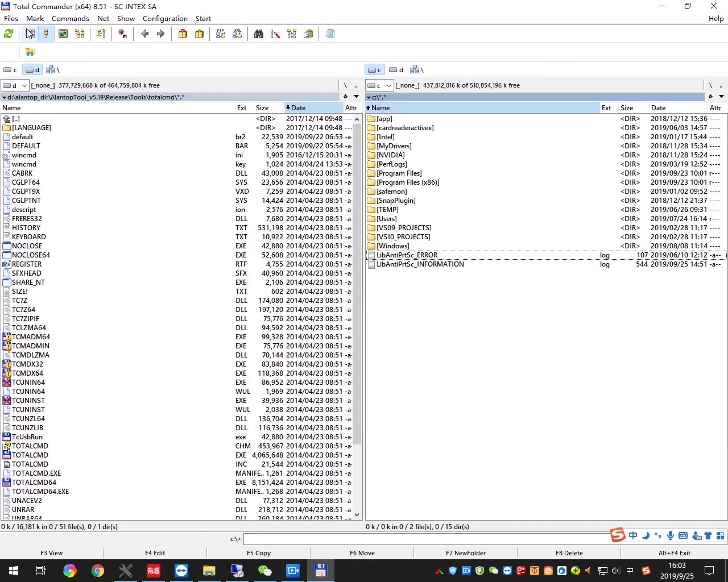The height and width of the screenshot is (582, 728).
Task: Go to parent with right panel two-dots button
Action: [721, 85]
